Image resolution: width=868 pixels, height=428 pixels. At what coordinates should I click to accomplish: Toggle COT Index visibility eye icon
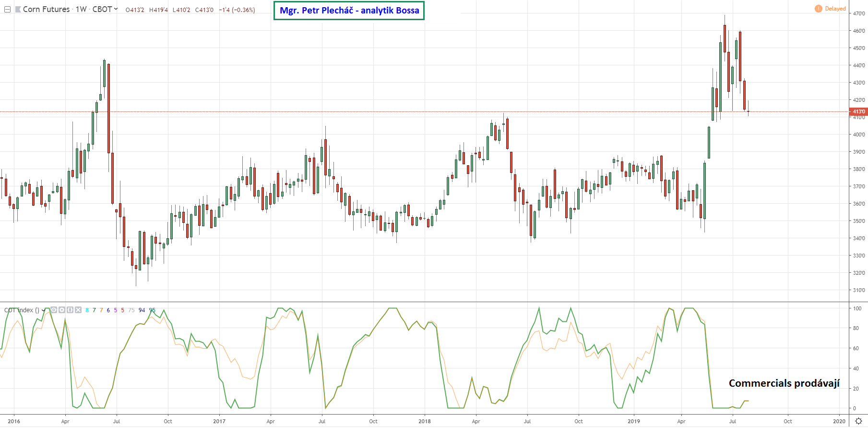pyautogui.click(x=54, y=310)
